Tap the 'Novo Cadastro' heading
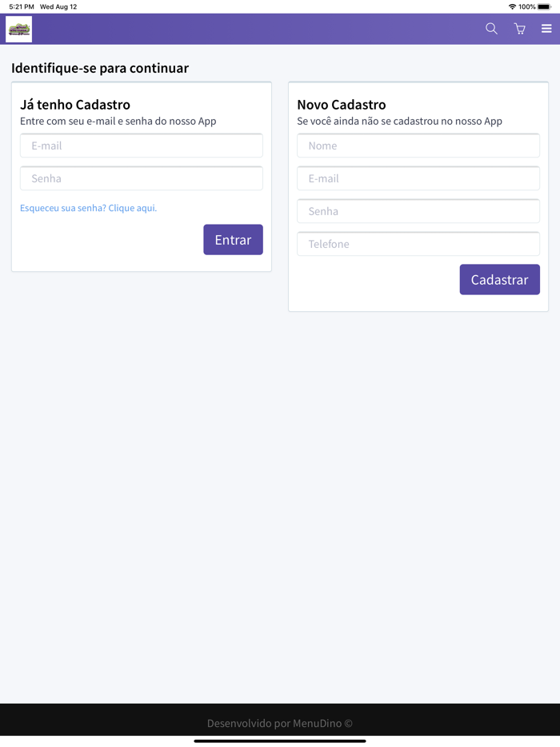 coord(342,105)
